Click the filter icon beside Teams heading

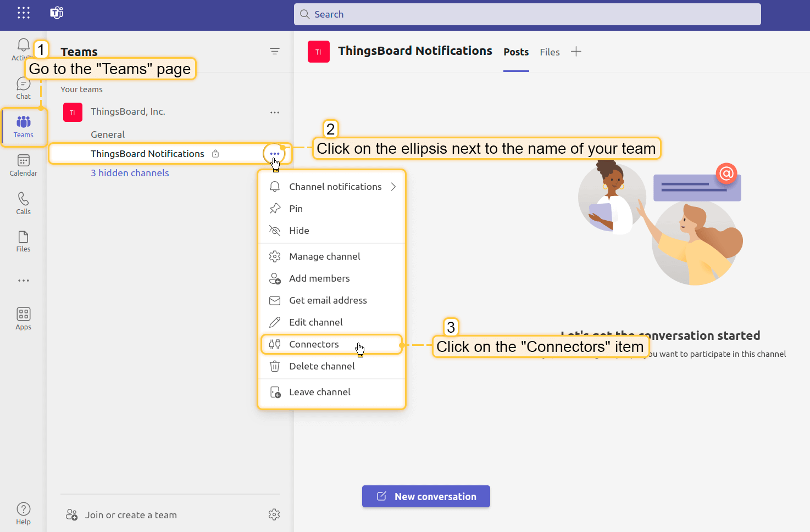[x=275, y=51]
